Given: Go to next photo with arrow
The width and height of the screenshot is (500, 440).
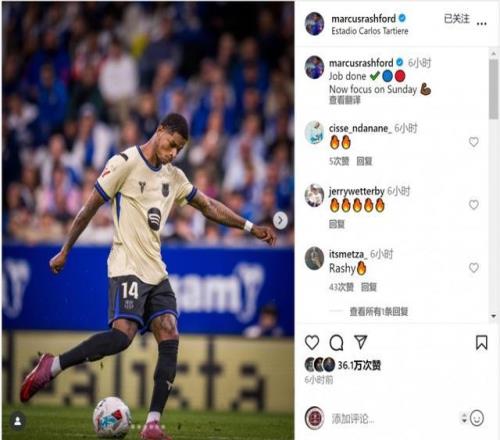Looking at the screenshot, I should click(x=280, y=220).
